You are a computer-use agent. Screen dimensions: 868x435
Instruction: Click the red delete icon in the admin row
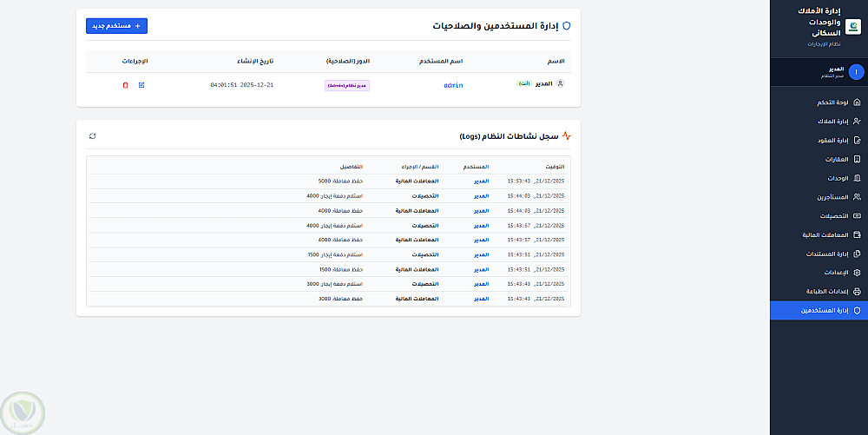(126, 85)
